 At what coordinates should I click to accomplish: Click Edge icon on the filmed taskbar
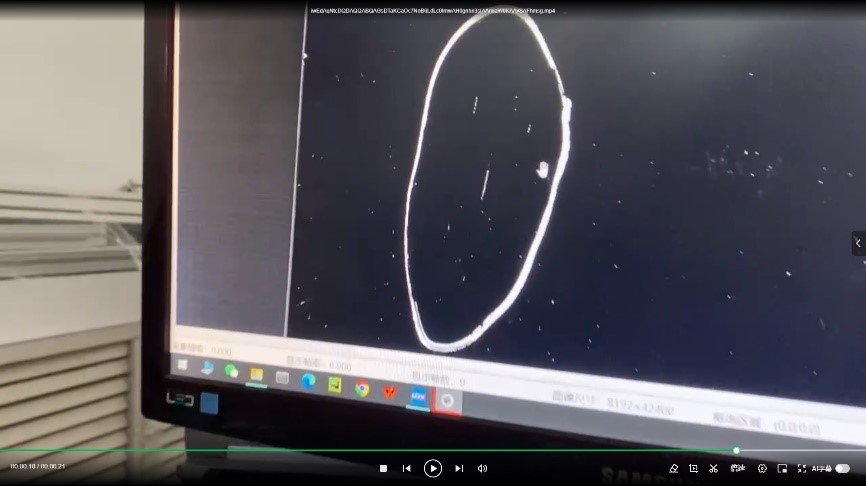click(x=309, y=381)
